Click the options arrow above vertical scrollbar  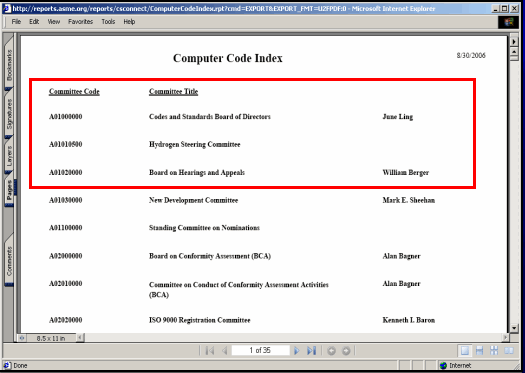coord(514,42)
